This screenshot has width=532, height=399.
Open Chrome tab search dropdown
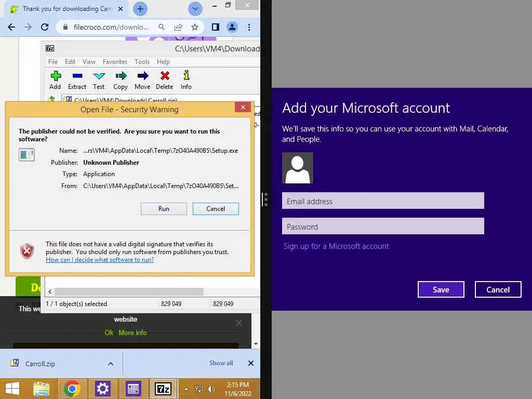point(195,9)
